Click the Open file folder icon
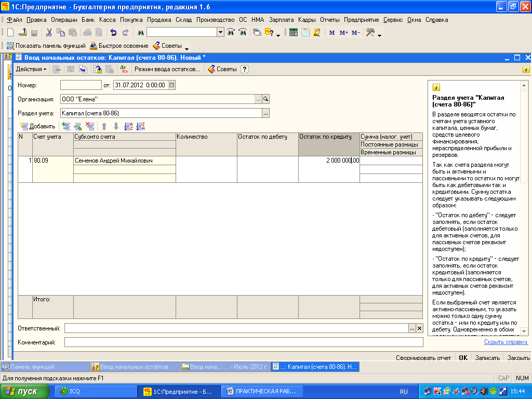532x399 pixels. point(22,33)
